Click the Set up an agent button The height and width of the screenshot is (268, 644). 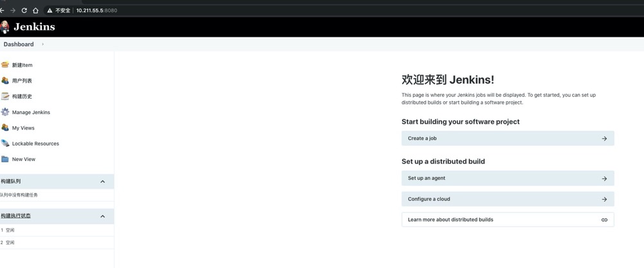507,178
